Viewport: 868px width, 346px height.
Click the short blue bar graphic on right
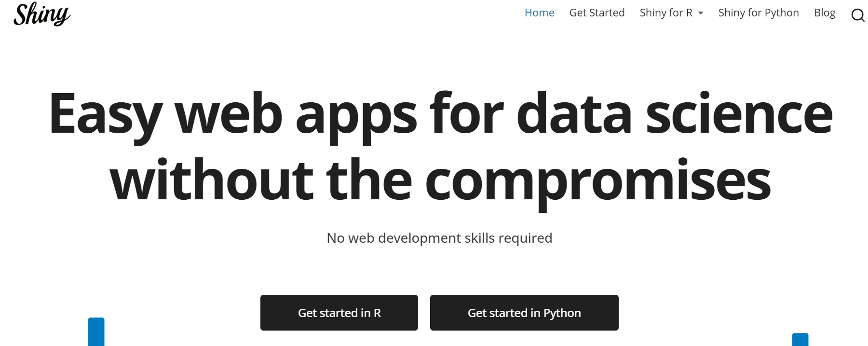(800, 339)
